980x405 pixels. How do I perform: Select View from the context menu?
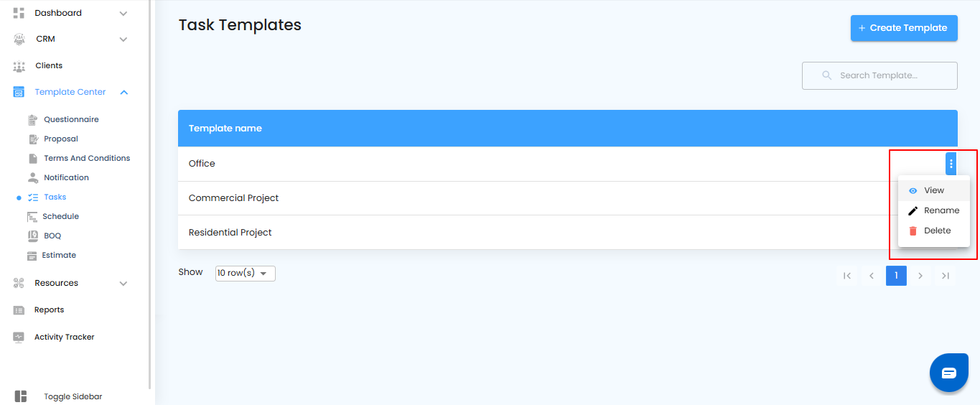(933, 191)
